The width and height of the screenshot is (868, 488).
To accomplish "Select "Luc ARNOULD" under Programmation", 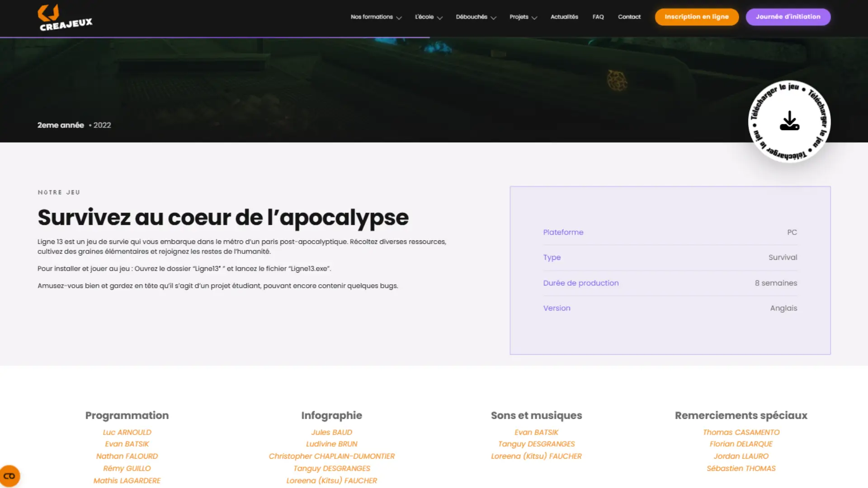I will (x=127, y=432).
